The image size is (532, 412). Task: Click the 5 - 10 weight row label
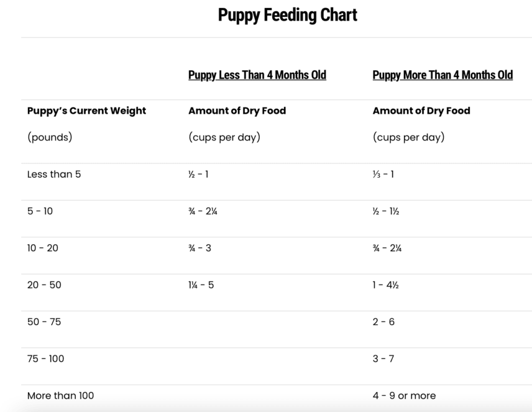click(x=40, y=211)
